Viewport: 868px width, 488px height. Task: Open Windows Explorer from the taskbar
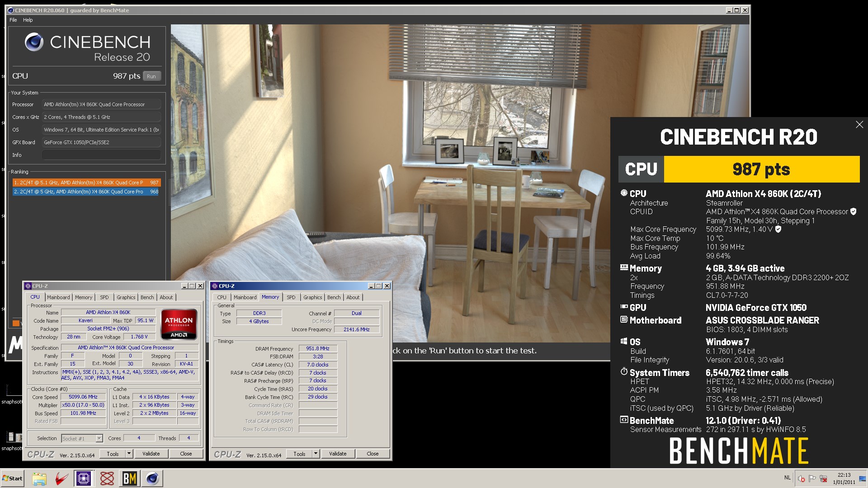39,479
